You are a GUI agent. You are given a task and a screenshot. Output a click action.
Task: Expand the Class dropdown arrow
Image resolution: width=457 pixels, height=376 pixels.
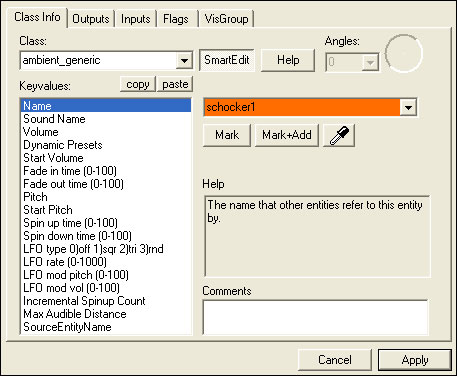point(184,61)
